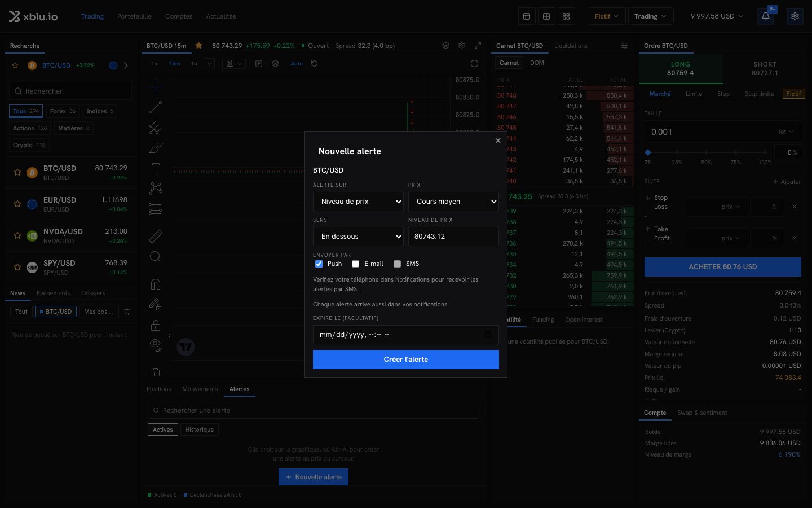This screenshot has width=812, height=508.
Task: Open the Trading mode dropdown
Action: tap(650, 16)
